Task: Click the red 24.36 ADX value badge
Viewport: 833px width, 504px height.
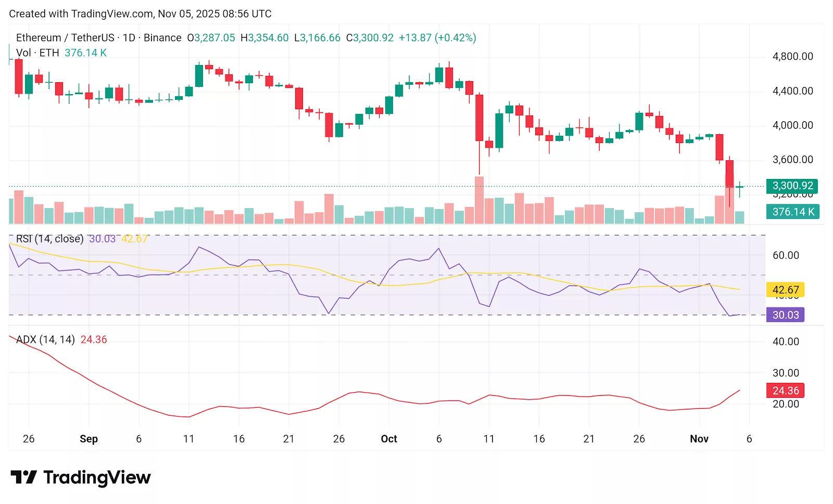Action: 785,390
